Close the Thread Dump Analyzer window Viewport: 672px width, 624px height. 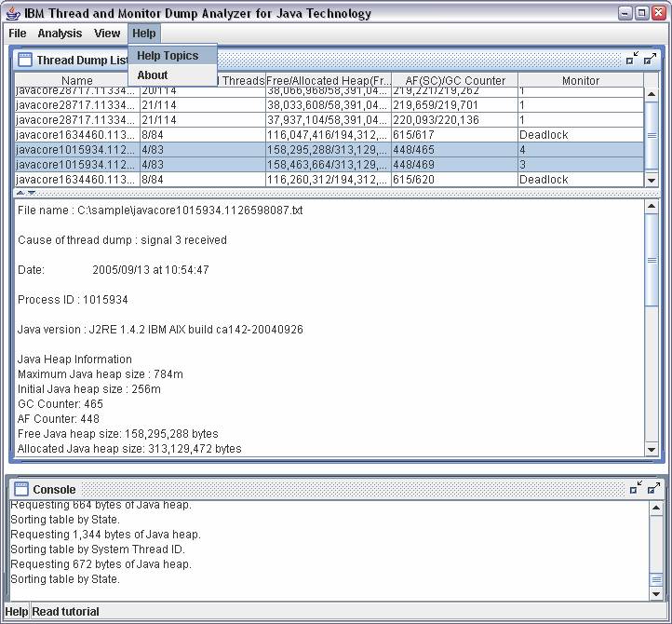pos(658,13)
